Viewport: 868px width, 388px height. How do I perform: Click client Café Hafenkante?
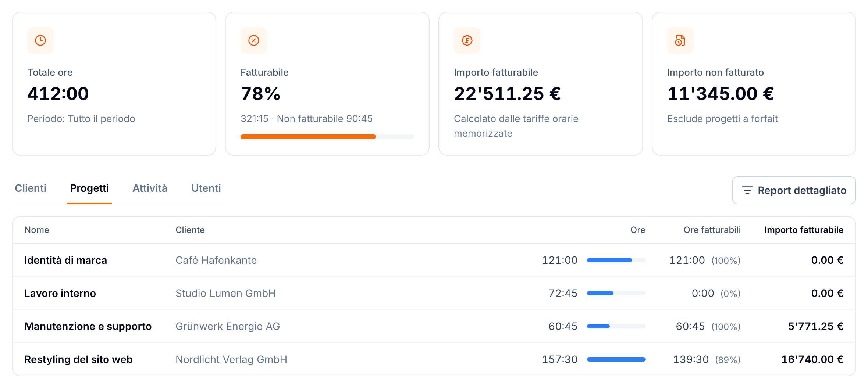coord(216,260)
